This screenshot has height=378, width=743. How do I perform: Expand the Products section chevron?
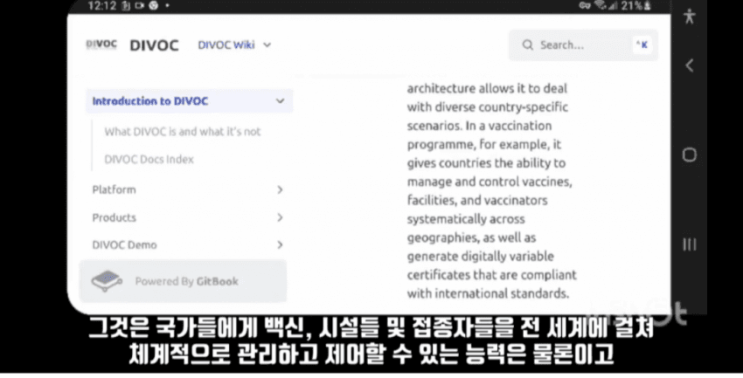click(x=280, y=217)
